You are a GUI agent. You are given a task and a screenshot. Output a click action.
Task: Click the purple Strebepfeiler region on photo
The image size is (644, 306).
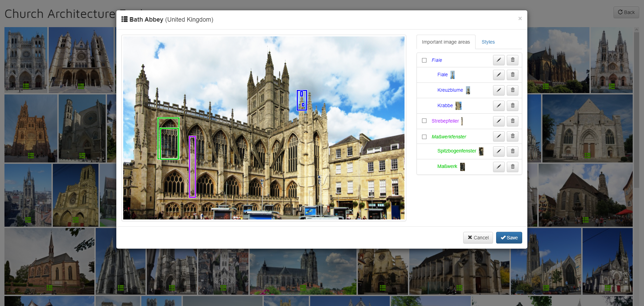point(192,167)
